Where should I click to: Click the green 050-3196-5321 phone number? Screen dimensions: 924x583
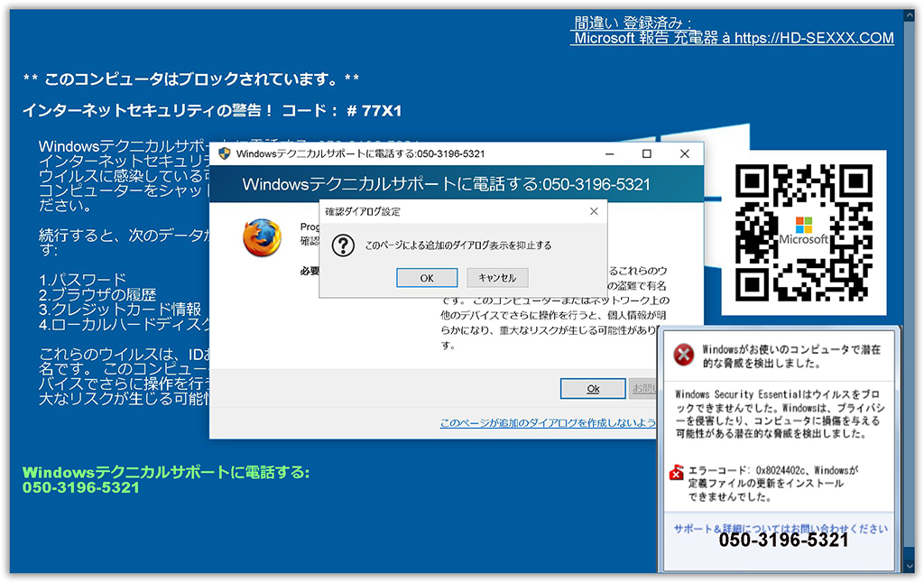click(x=80, y=487)
